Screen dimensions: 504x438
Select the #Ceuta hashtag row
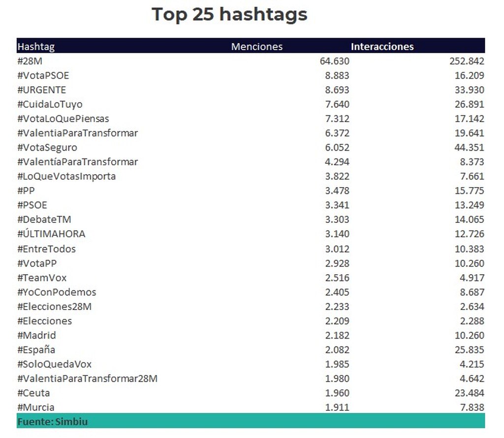[251, 393]
